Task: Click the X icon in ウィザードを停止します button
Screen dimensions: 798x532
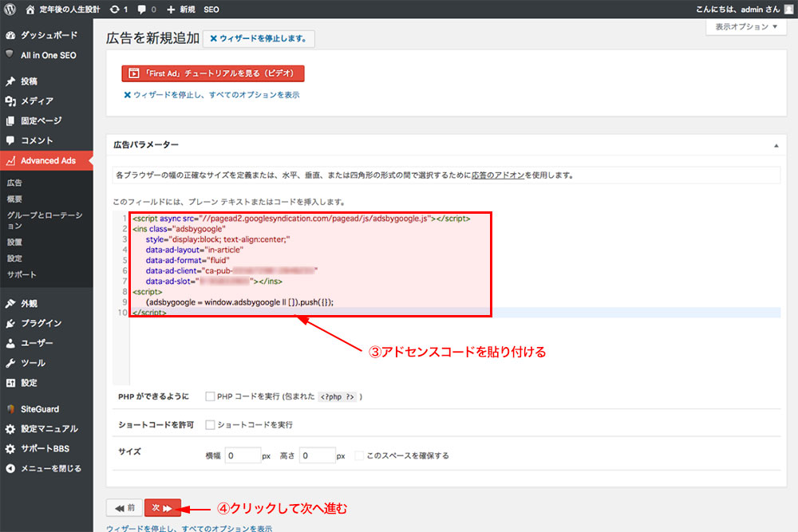Action: pyautogui.click(x=213, y=38)
